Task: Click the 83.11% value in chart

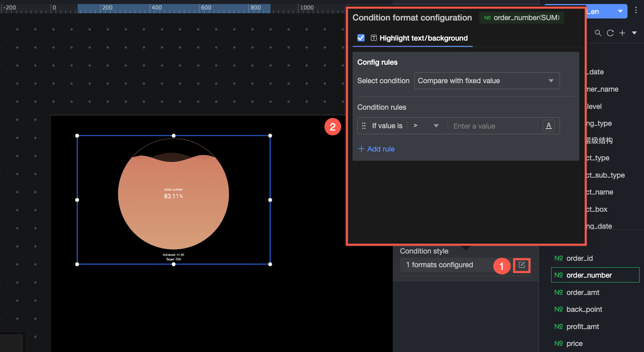Action: coord(173,196)
